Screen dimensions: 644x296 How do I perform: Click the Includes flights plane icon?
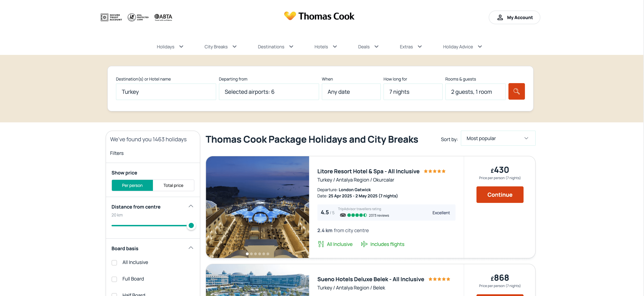(x=364, y=244)
